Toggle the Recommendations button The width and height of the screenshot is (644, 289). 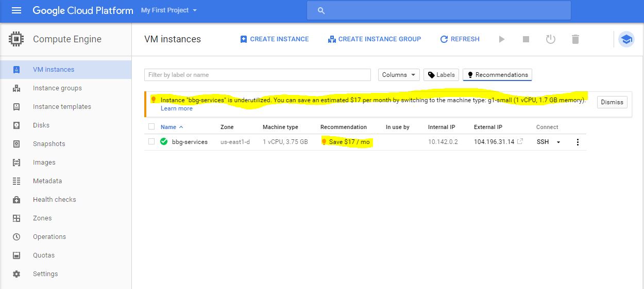pyautogui.click(x=497, y=75)
